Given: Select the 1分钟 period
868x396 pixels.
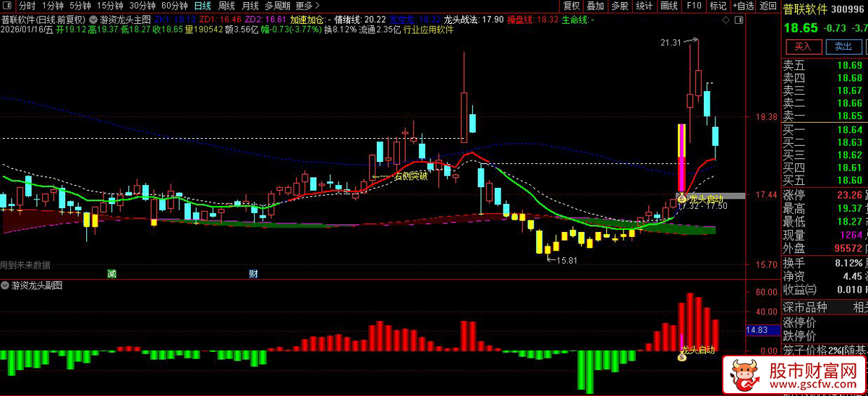Looking at the screenshot, I should click(x=54, y=6).
